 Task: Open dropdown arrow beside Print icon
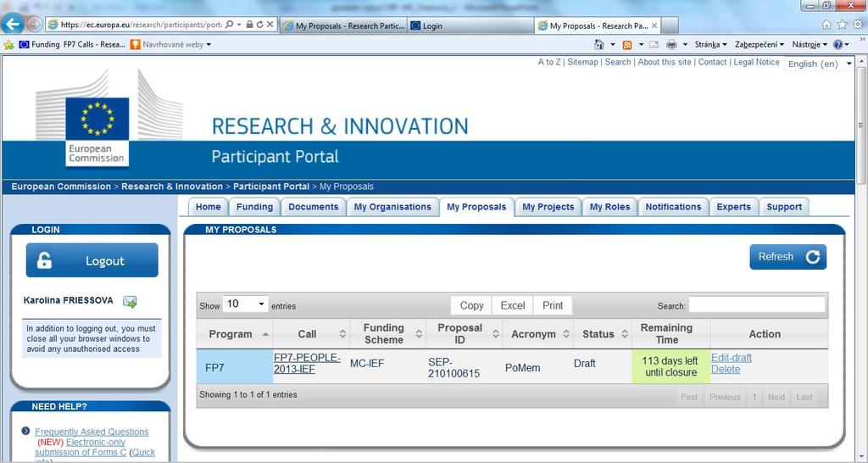coord(685,44)
